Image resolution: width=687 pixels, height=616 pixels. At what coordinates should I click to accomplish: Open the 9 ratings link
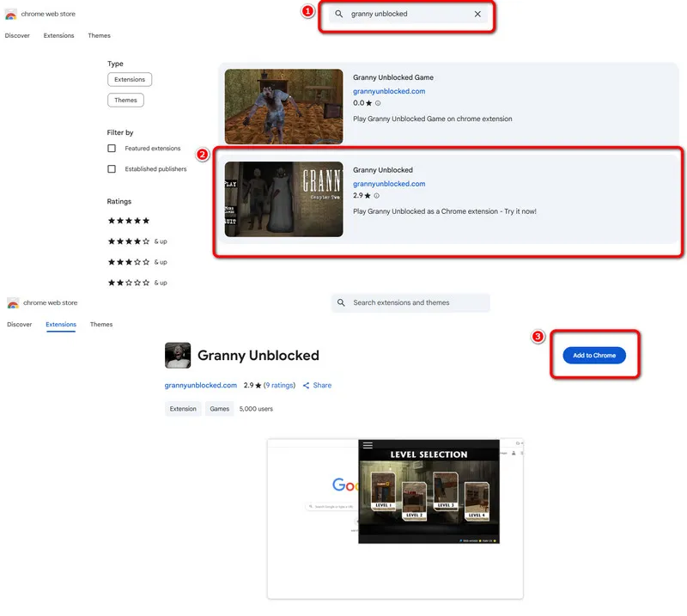point(279,386)
